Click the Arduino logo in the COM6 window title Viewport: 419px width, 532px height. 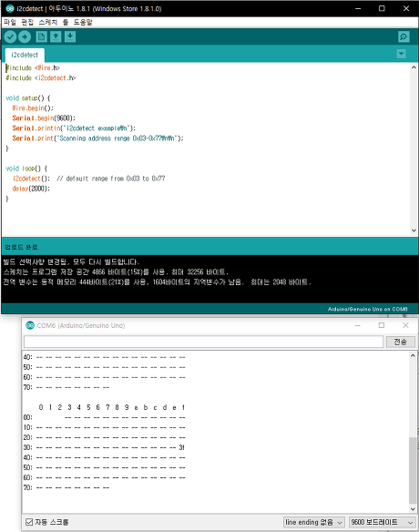pyautogui.click(x=30, y=325)
